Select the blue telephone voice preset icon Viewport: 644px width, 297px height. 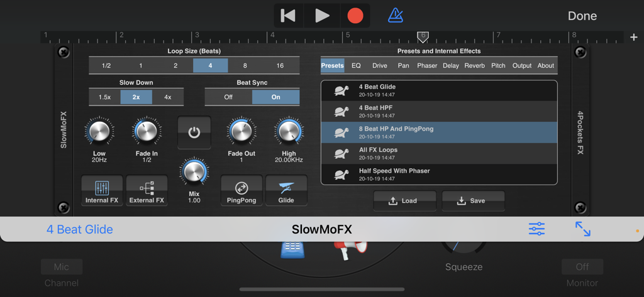(292, 250)
